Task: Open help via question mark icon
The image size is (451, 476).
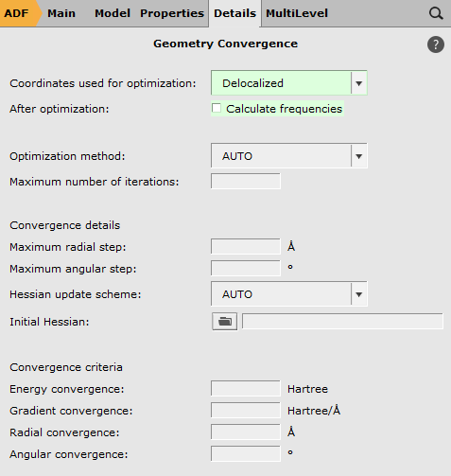Action: coord(436,44)
